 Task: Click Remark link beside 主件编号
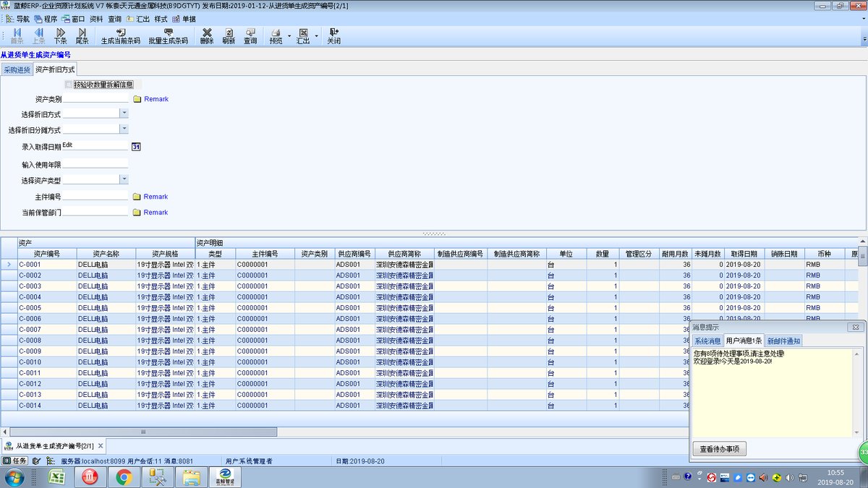[156, 197]
